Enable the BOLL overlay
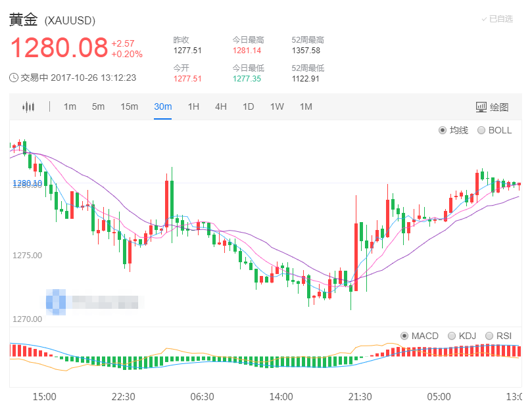 (x=481, y=130)
